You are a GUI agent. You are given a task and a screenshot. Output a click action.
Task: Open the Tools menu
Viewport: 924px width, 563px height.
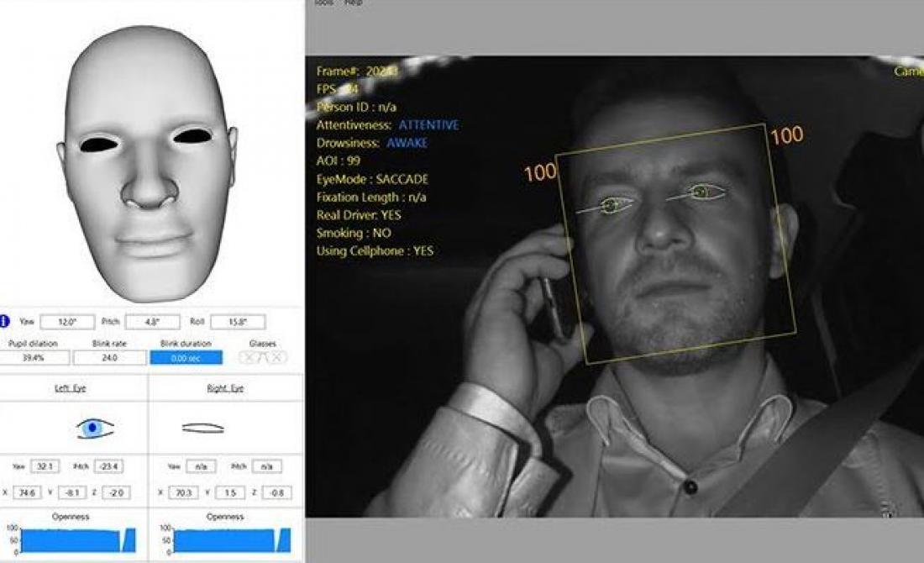click(x=323, y=3)
